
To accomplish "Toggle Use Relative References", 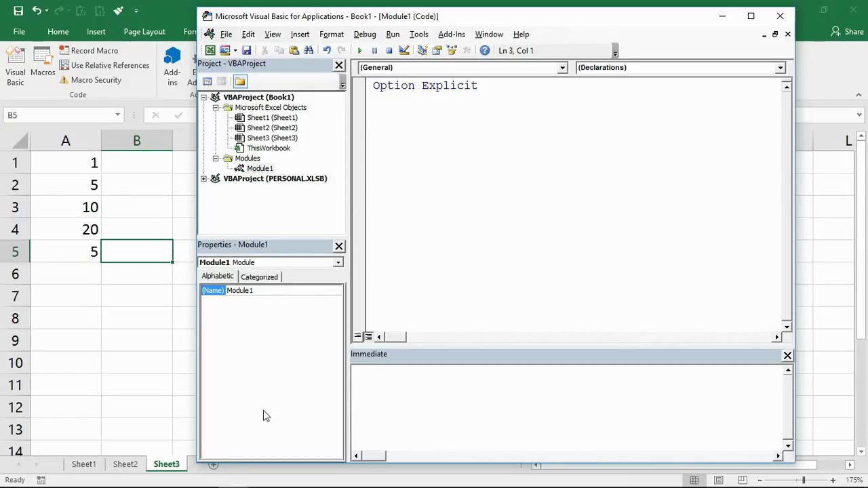I will 104,65.
